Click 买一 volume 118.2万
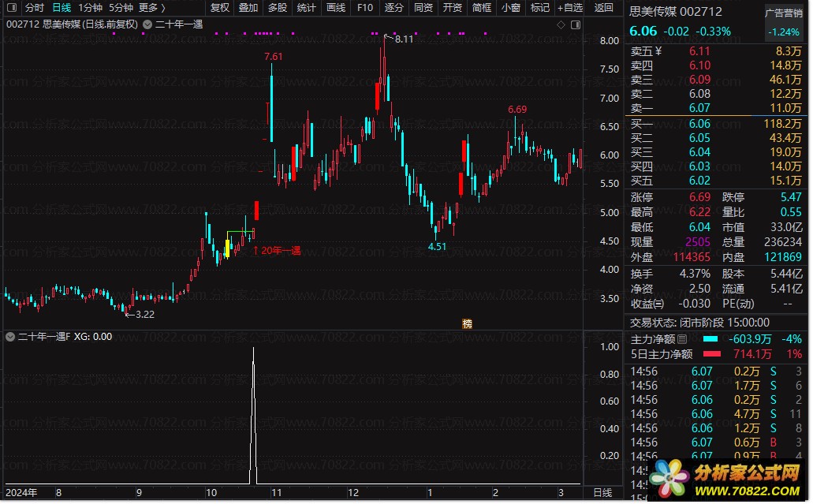Image resolution: width=813 pixels, height=504 pixels. [782, 124]
